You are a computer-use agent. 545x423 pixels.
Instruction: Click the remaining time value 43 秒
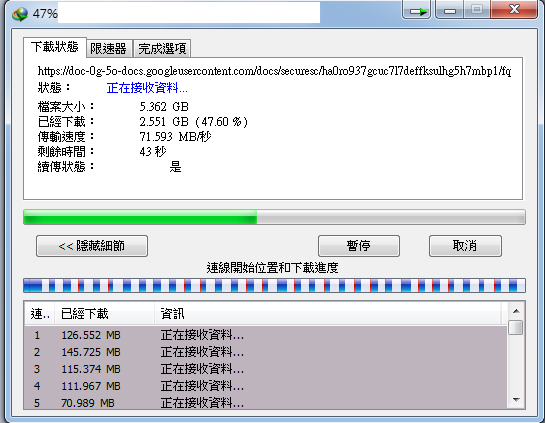(x=153, y=152)
